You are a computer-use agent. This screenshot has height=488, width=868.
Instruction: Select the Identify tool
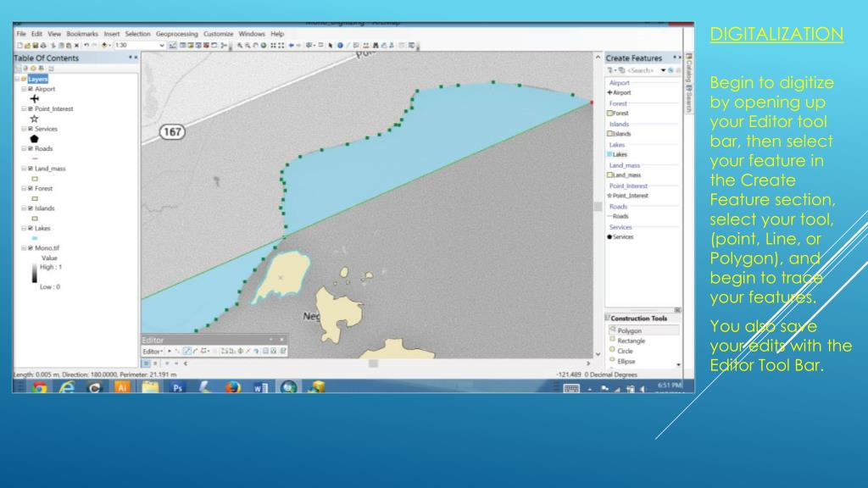coord(340,46)
